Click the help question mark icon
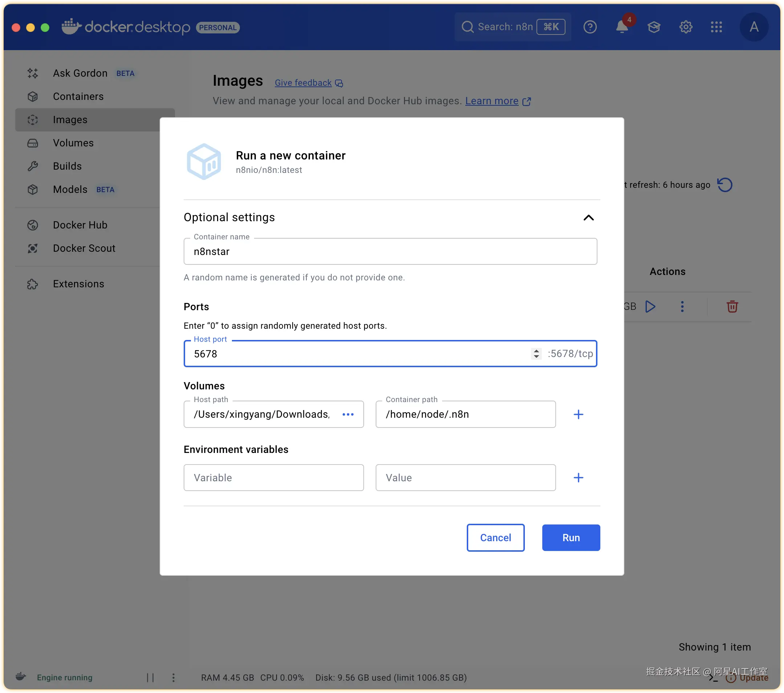The image size is (784, 693). [x=589, y=27]
